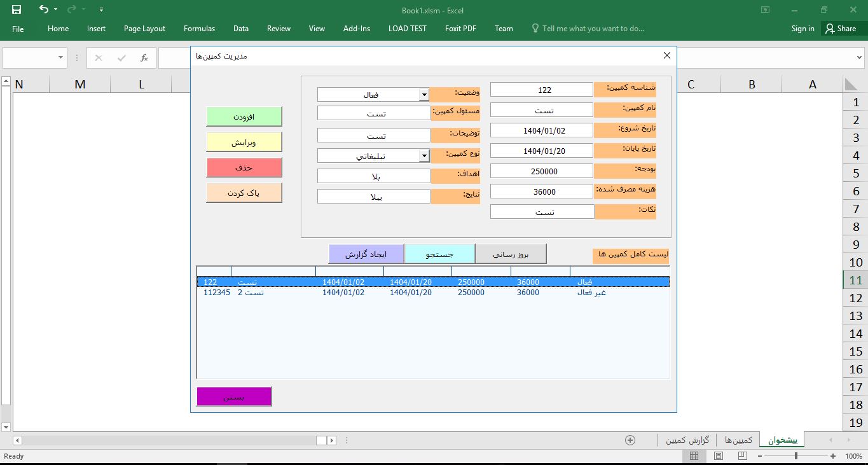The image size is (868, 465).
Task: Open the نوع کمپین type combo box arrow
Action: tap(424, 156)
